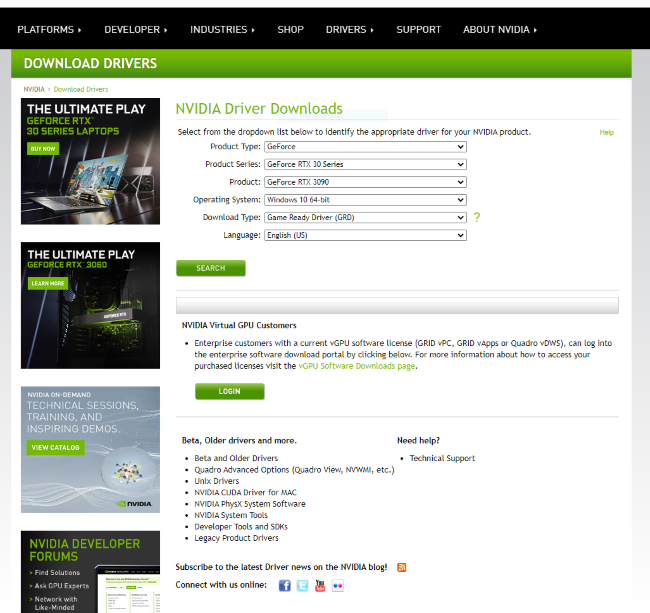Click the Twitter icon
This screenshot has height=613, width=650.
302,586
